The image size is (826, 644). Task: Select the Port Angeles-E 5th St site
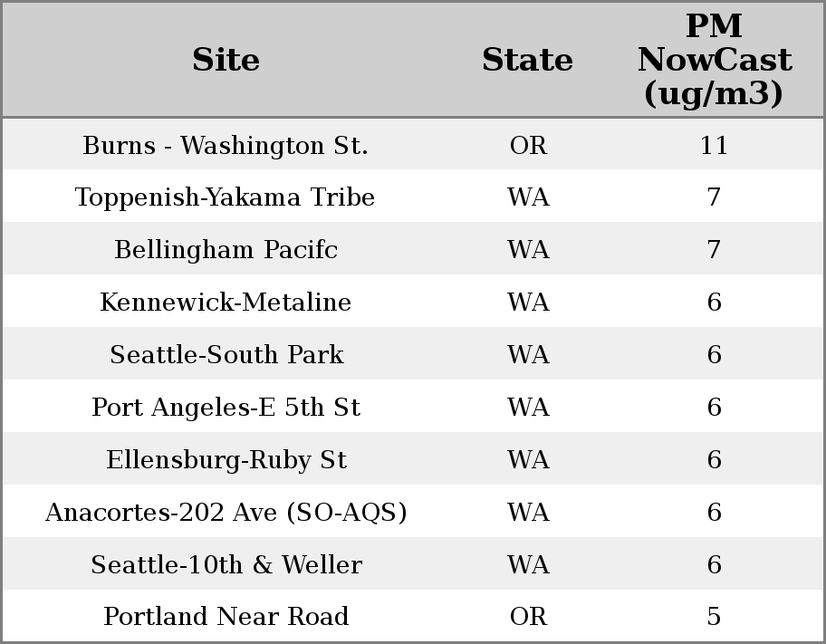pyautogui.click(x=226, y=408)
